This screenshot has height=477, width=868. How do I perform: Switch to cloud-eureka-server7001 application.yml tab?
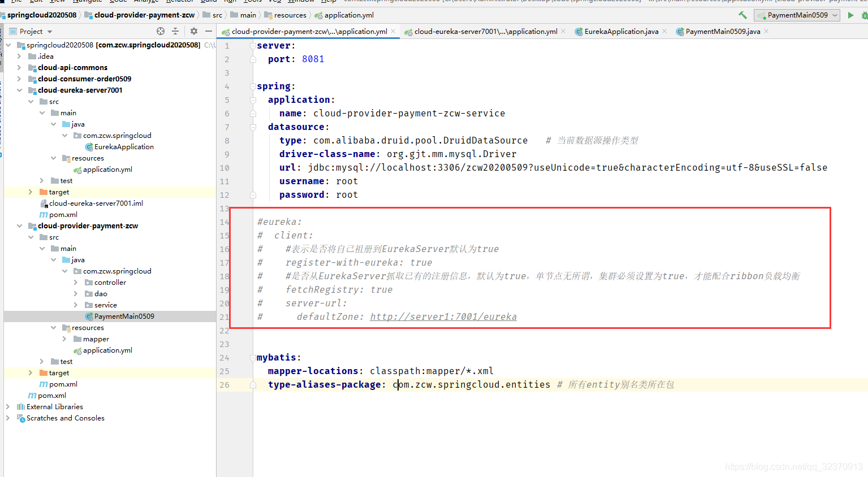[486, 32]
